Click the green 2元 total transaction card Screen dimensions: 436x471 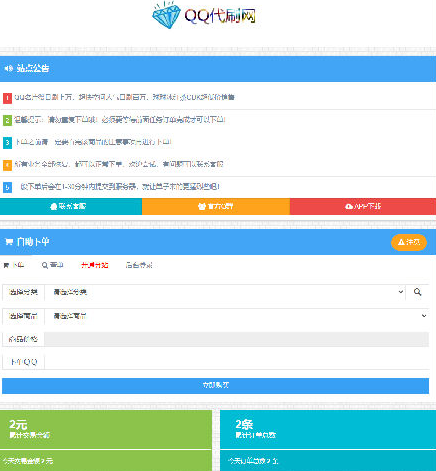[106, 430]
